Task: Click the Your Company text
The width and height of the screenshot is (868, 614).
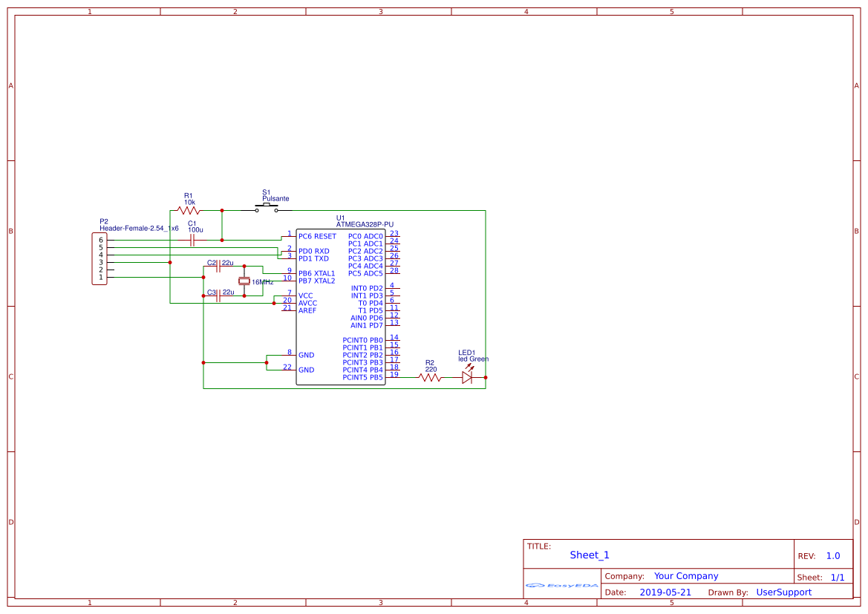Action: [x=686, y=575]
